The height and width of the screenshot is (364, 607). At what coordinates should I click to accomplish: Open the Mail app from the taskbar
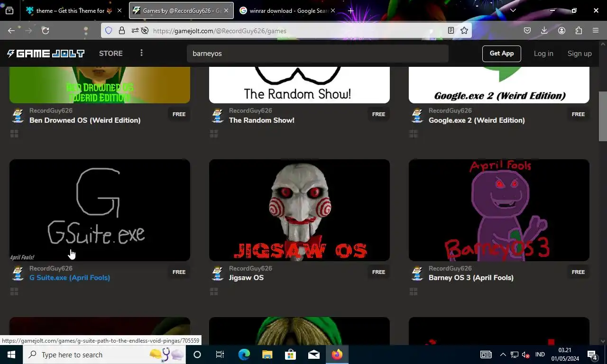[314, 355]
